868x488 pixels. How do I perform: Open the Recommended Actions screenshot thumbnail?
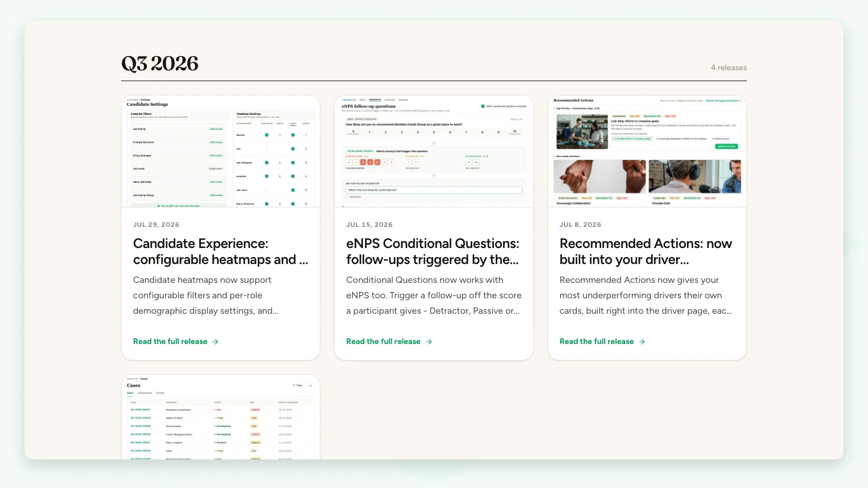tap(647, 151)
